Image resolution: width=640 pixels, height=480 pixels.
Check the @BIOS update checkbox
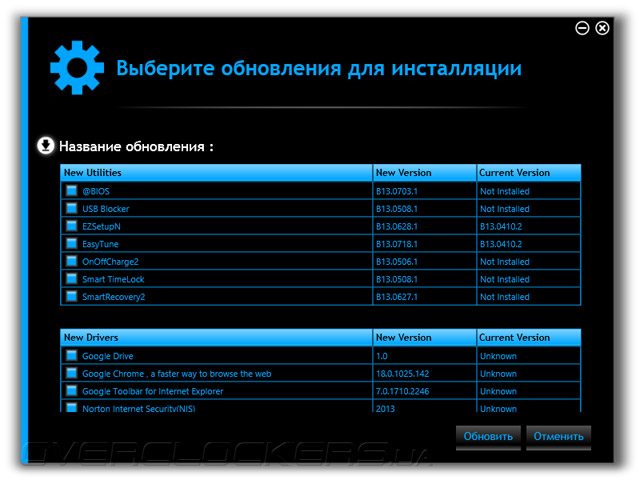[x=72, y=191]
